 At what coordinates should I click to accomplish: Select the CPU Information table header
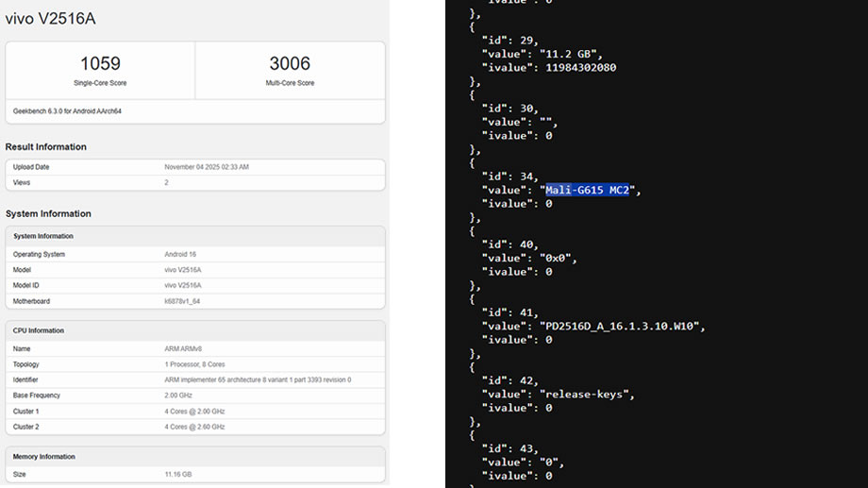39,331
